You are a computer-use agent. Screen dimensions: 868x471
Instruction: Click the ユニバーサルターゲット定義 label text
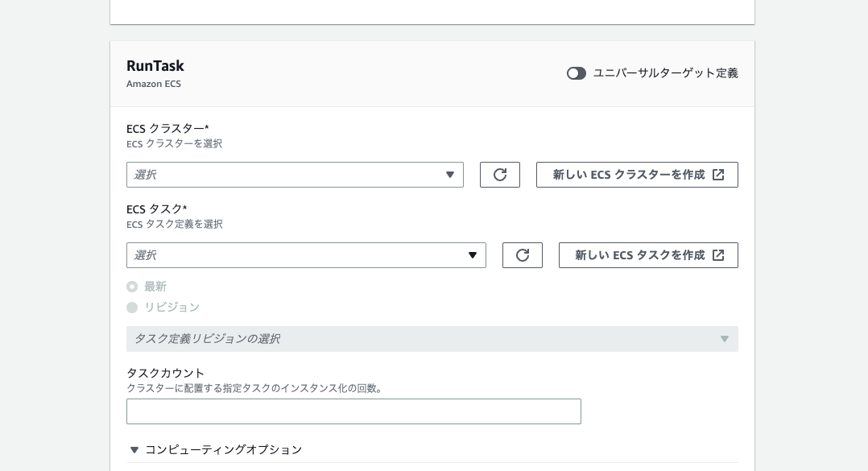(665, 73)
